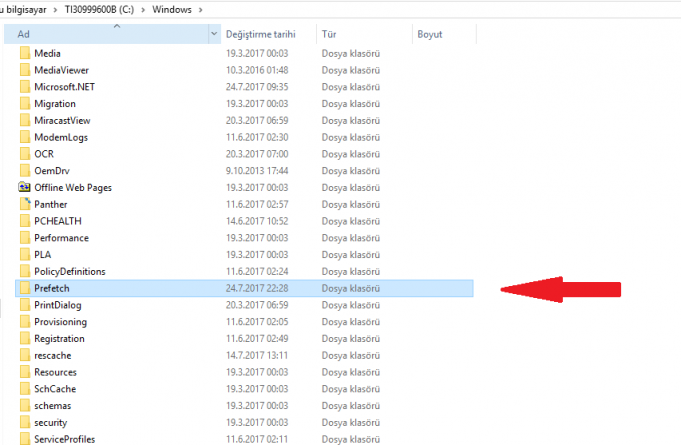Select the PCHEALTH folder name
This screenshot has width=681, height=445.
click(x=58, y=221)
